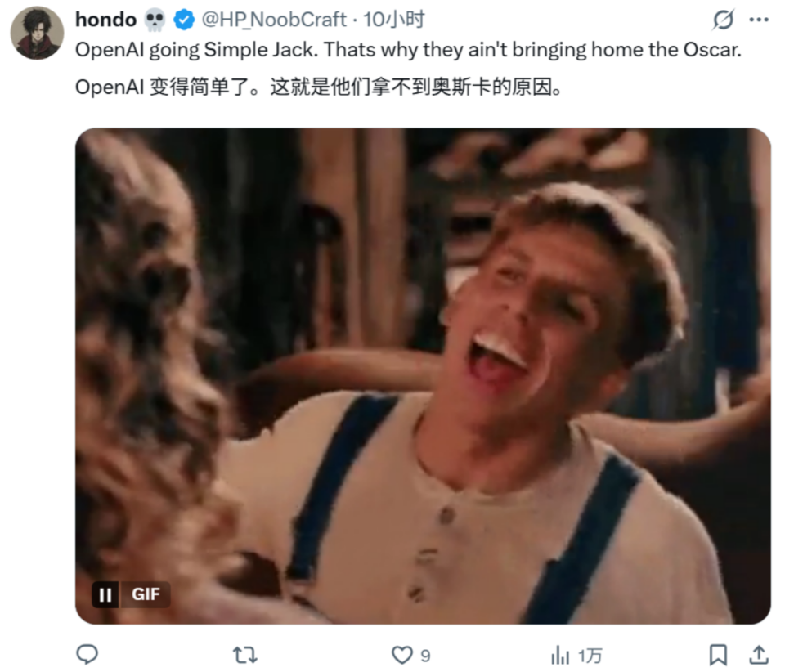This screenshot has width=785, height=672.
Task: Bookmark this tweet
Action: tap(717, 654)
